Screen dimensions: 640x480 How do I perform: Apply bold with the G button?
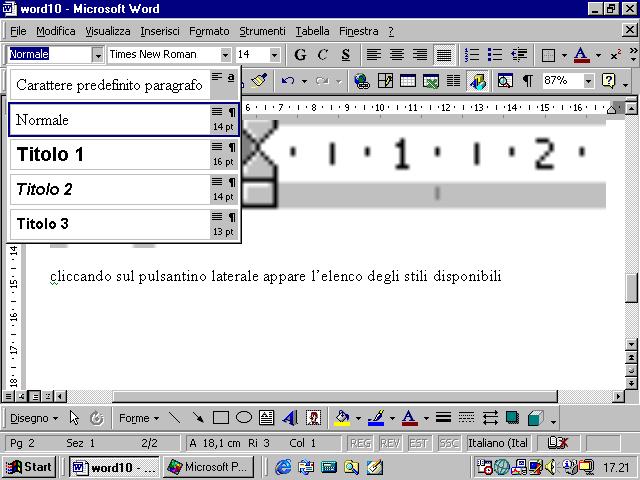point(300,54)
